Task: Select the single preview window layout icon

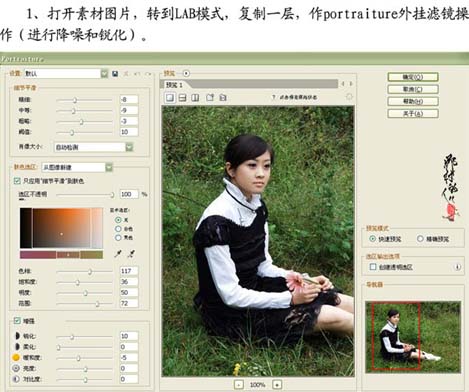Action: pyautogui.click(x=170, y=98)
